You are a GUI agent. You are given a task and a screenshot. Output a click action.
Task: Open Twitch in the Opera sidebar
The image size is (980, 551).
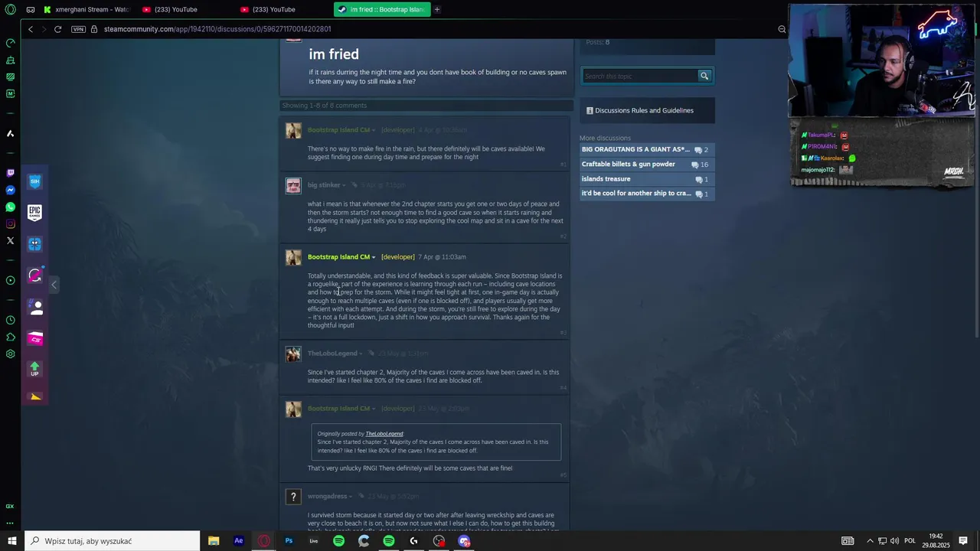point(10,173)
